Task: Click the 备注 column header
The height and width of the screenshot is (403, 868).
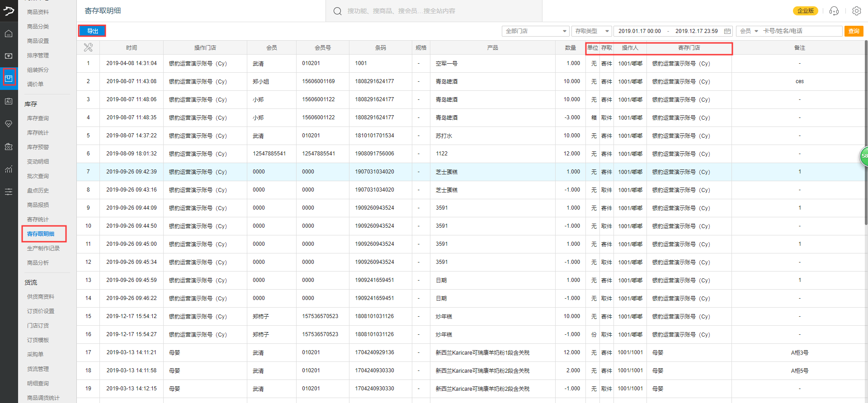Action: [x=800, y=47]
